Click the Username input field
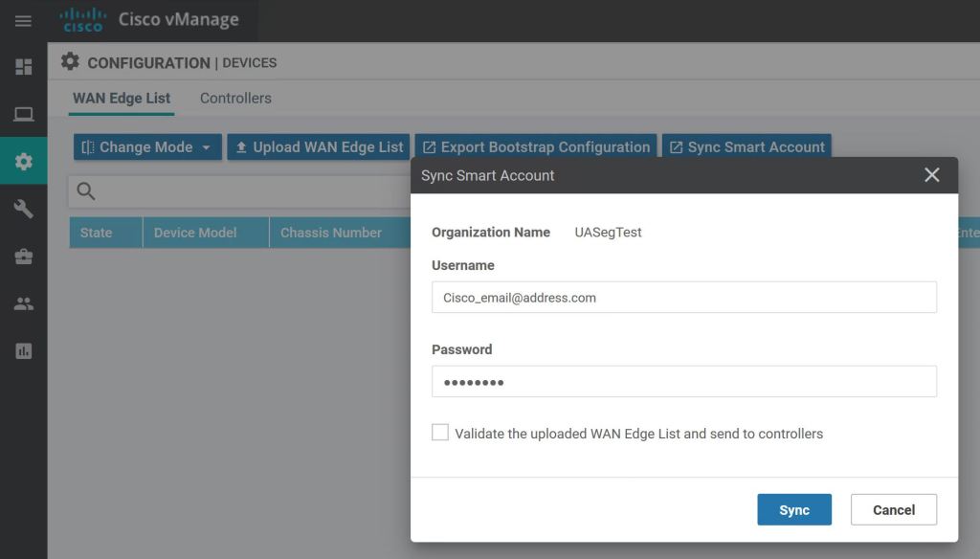Image resolution: width=980 pixels, height=559 pixels. pos(683,298)
